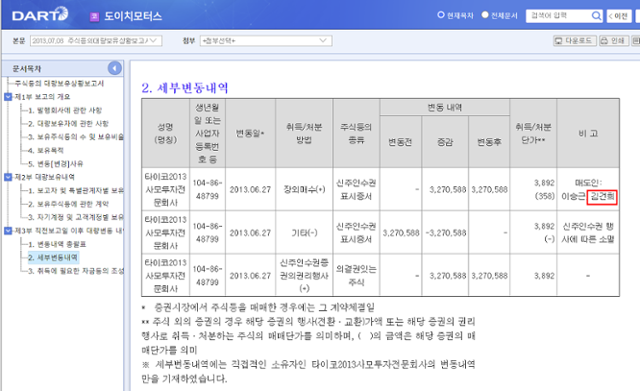
Task: Select the 전체문서 radio button
Action: click(485, 15)
